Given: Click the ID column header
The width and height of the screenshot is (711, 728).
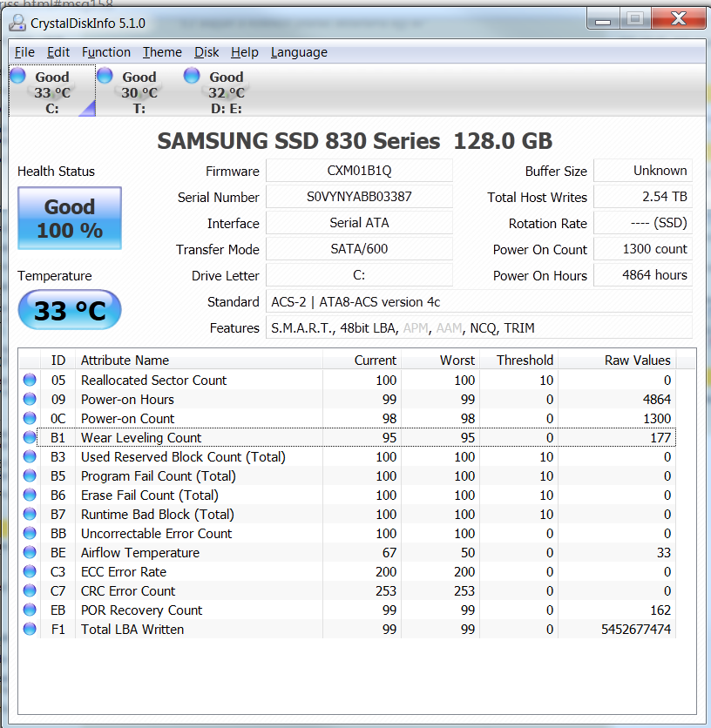Looking at the screenshot, I should coord(58,360).
